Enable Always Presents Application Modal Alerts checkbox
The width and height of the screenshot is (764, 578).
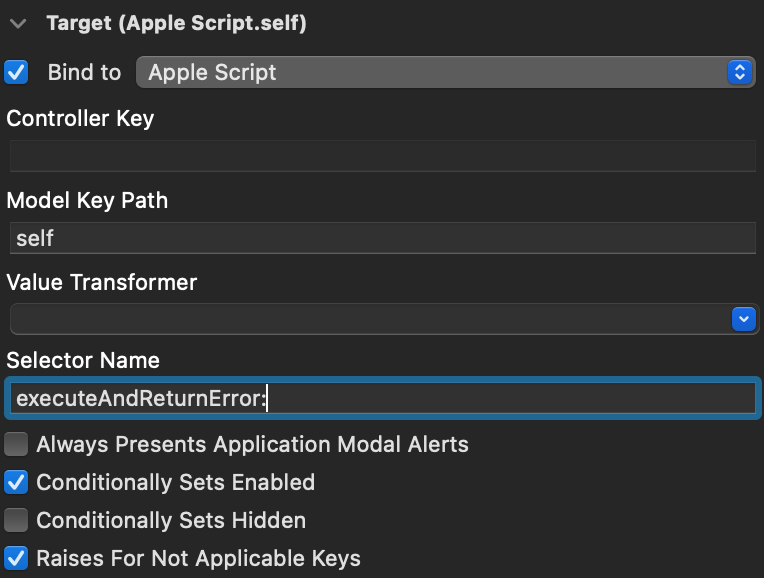point(17,444)
